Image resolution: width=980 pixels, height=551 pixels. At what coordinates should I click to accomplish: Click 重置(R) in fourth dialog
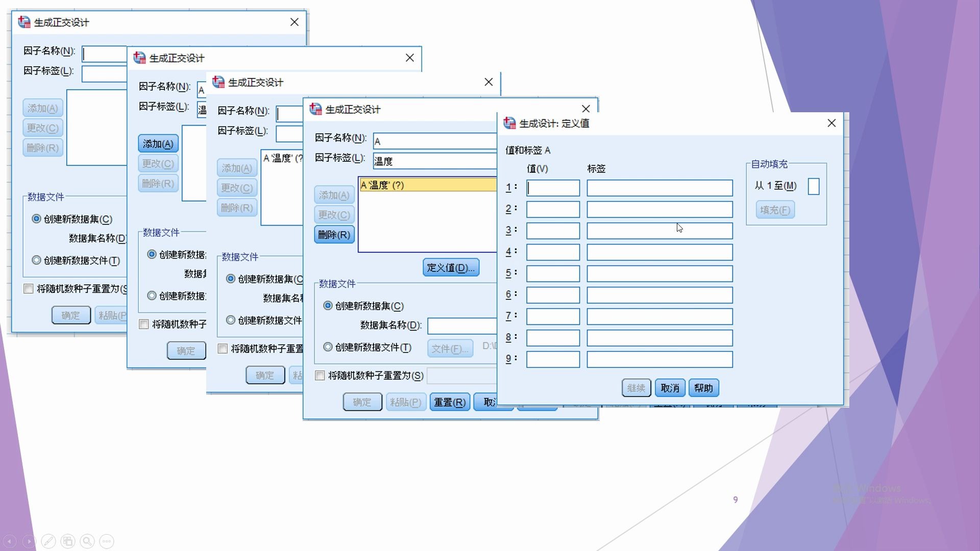click(450, 402)
